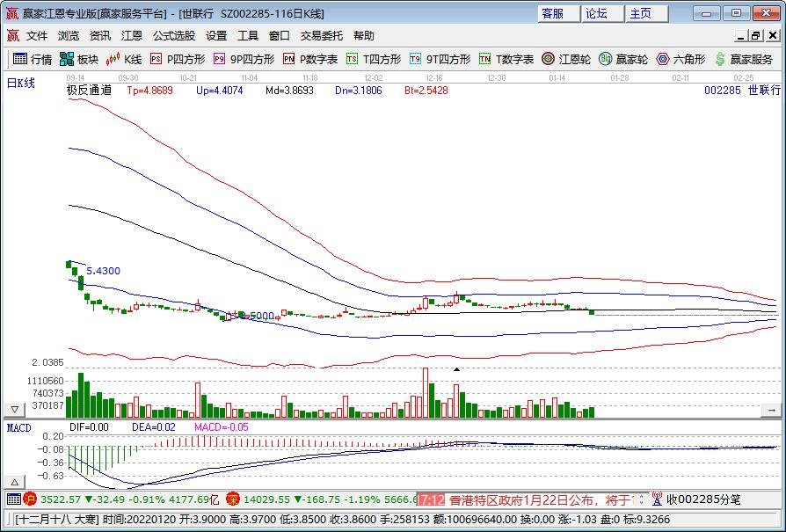Click the 论坛 button in title bar

pos(602,13)
